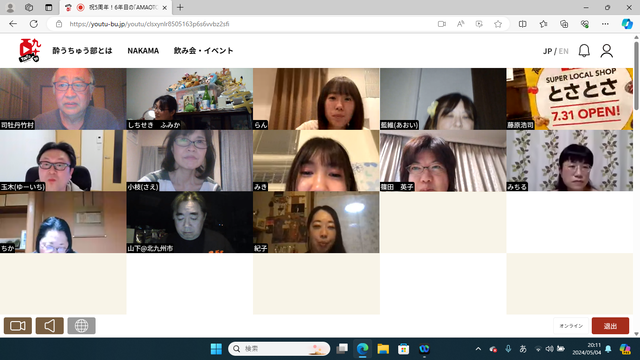
Task: Close the current browser tab
Action: (x=164, y=7)
